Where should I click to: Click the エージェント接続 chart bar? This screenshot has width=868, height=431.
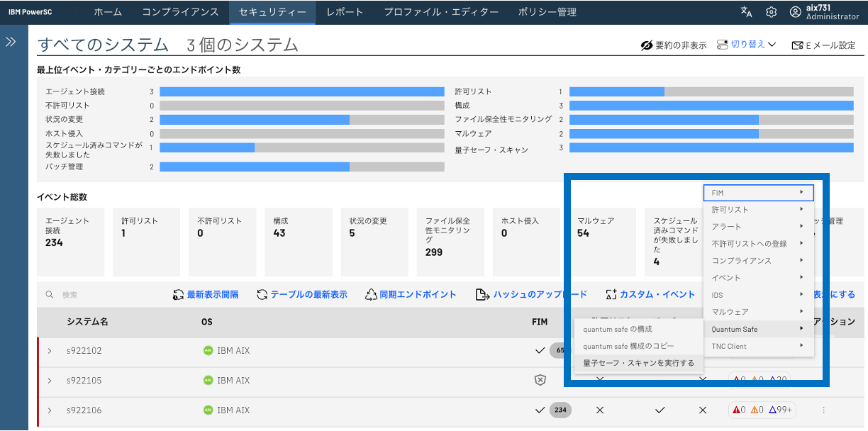[302, 91]
